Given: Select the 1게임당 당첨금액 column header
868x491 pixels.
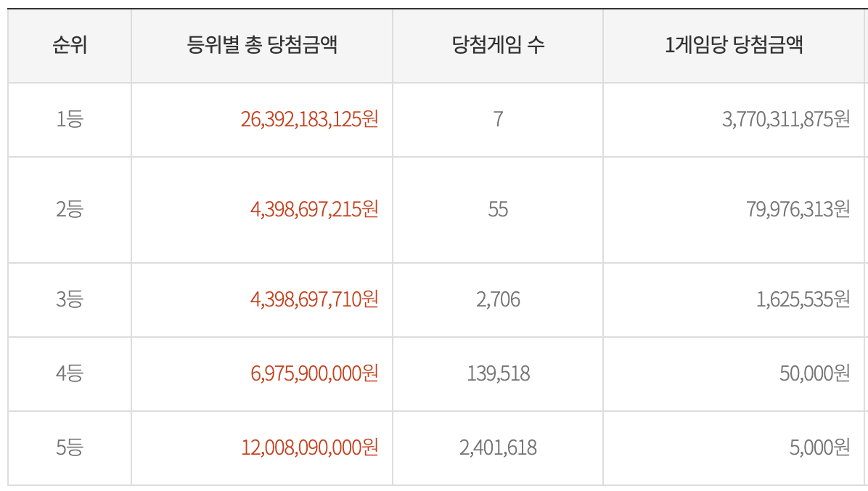Looking at the screenshot, I should [x=734, y=46].
